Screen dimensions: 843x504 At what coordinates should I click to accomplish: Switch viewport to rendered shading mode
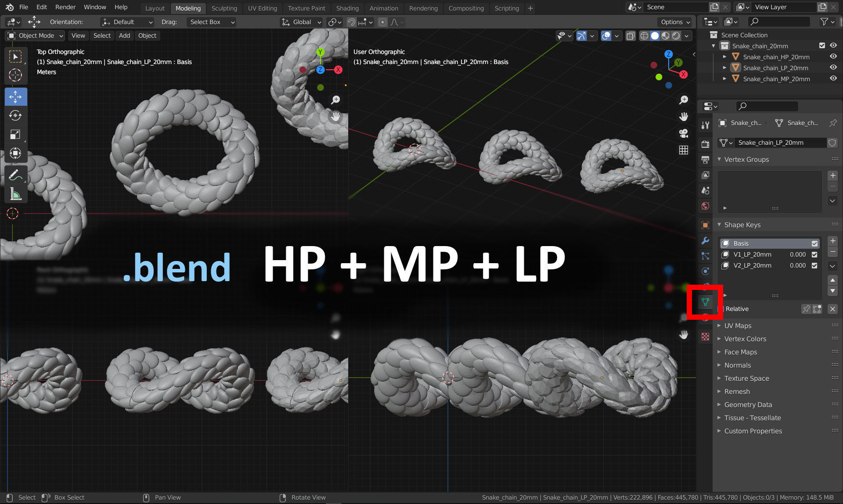[x=677, y=36]
